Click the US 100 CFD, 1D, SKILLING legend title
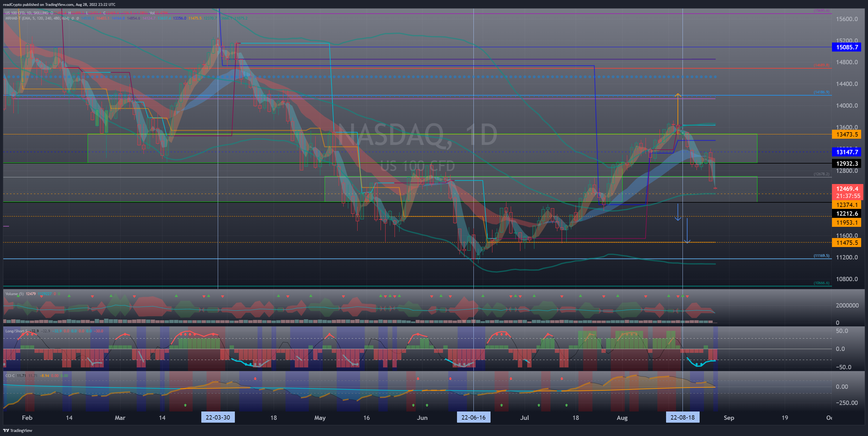 pyautogui.click(x=27, y=13)
